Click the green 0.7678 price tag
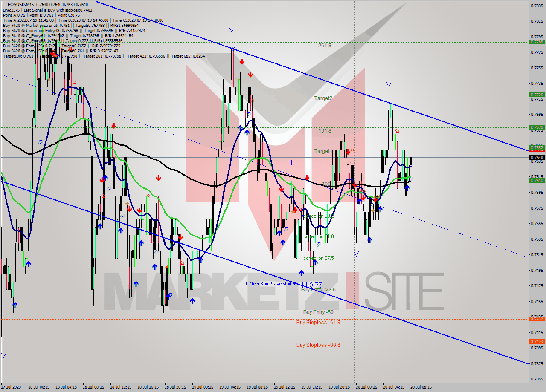The image size is (546, 392). [537, 127]
